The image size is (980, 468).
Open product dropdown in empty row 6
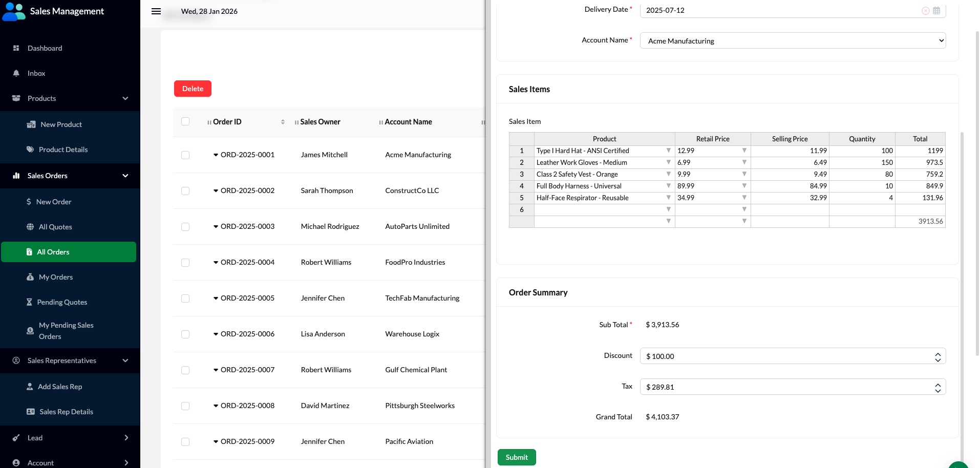[x=668, y=209]
